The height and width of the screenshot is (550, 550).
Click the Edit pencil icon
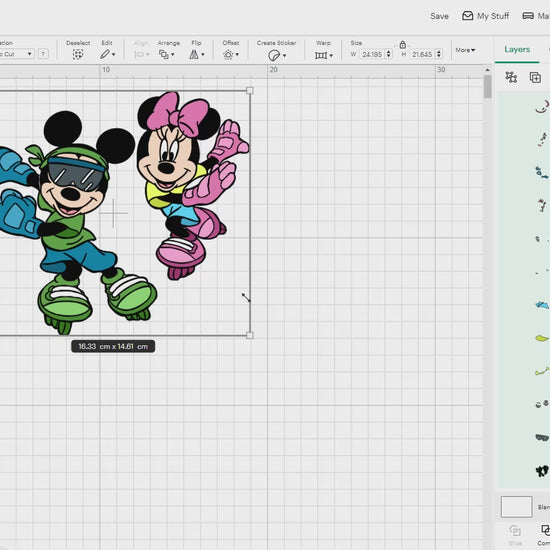105,54
